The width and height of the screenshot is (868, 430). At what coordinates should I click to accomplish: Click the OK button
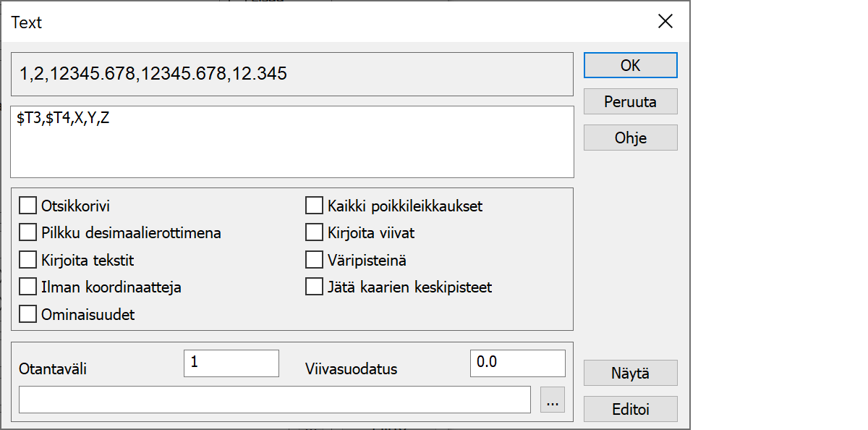point(630,65)
